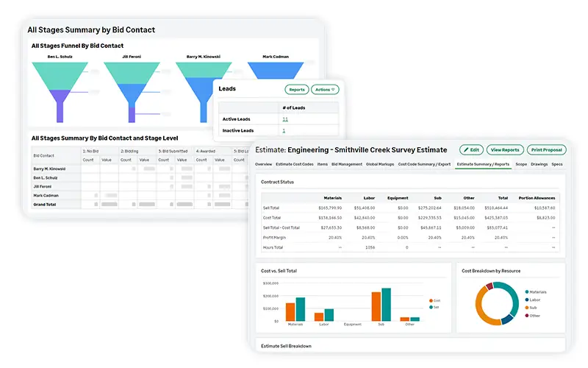Click the 3: Bid Submitted column header

pos(173,152)
